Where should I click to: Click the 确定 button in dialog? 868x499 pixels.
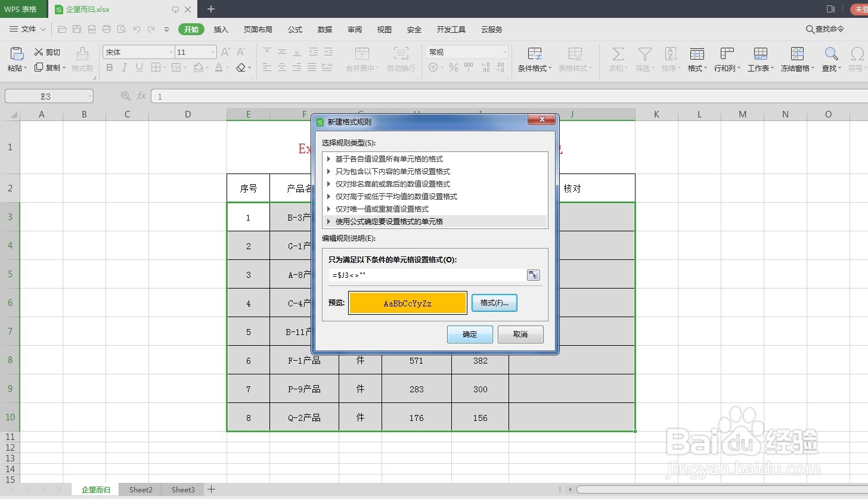point(470,334)
